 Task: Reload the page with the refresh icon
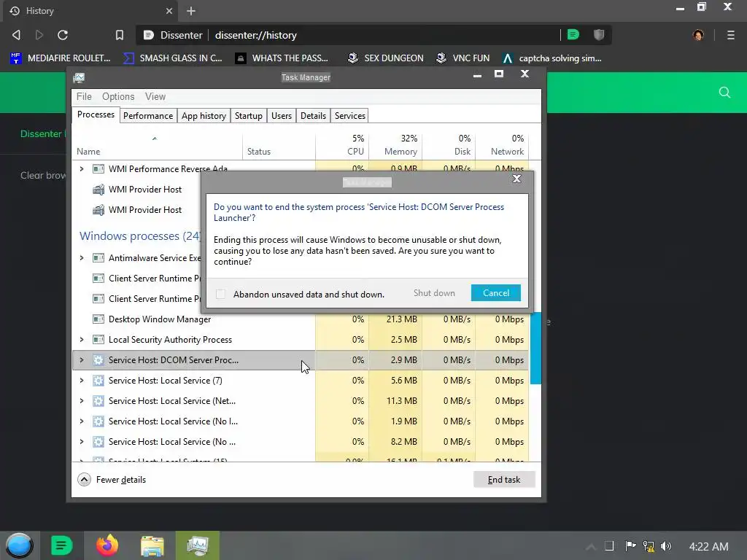coord(63,35)
